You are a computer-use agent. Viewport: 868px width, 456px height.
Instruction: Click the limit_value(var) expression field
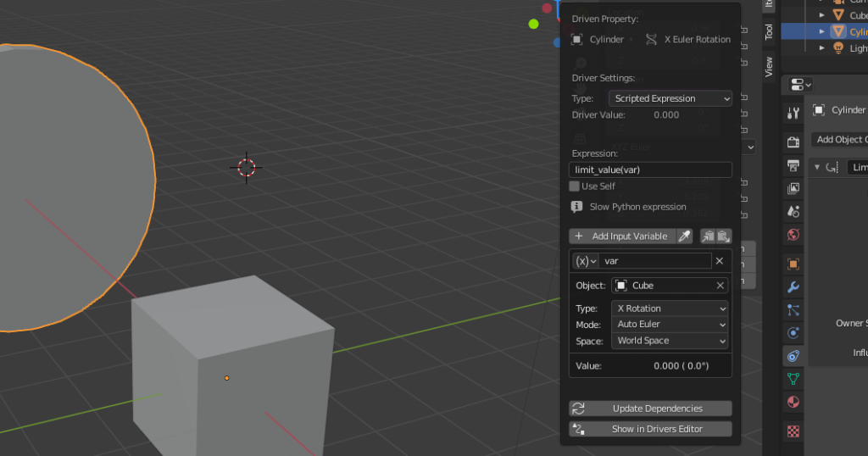click(650, 170)
